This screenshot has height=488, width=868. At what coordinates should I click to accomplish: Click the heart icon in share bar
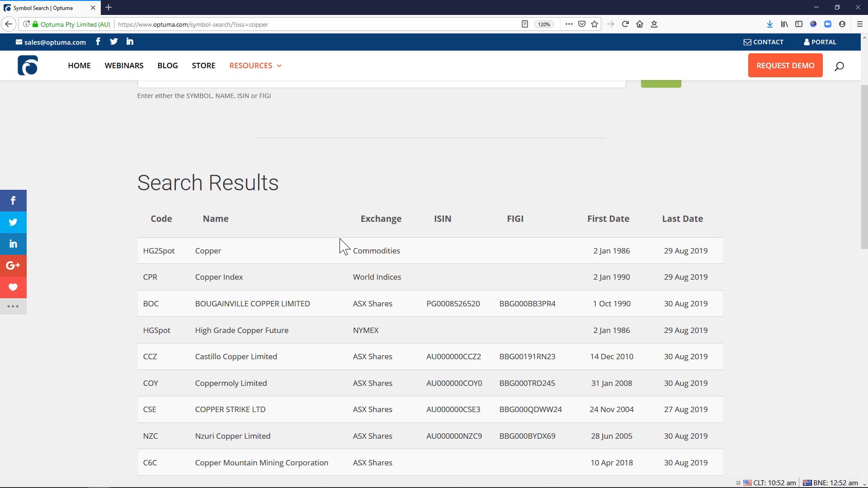pos(13,287)
